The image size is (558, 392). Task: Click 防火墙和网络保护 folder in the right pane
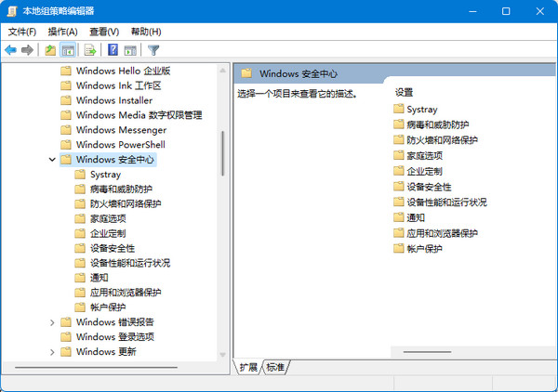(x=435, y=140)
